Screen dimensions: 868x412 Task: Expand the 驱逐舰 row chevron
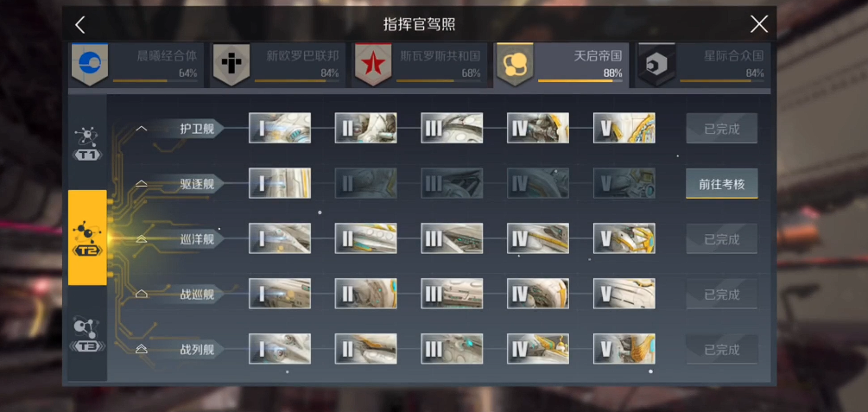click(x=142, y=183)
